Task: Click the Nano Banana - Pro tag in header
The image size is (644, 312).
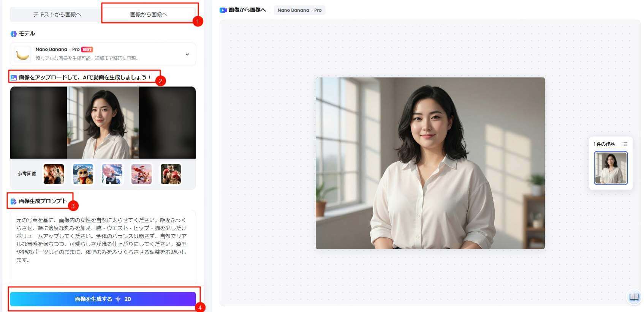Action: pos(299,10)
